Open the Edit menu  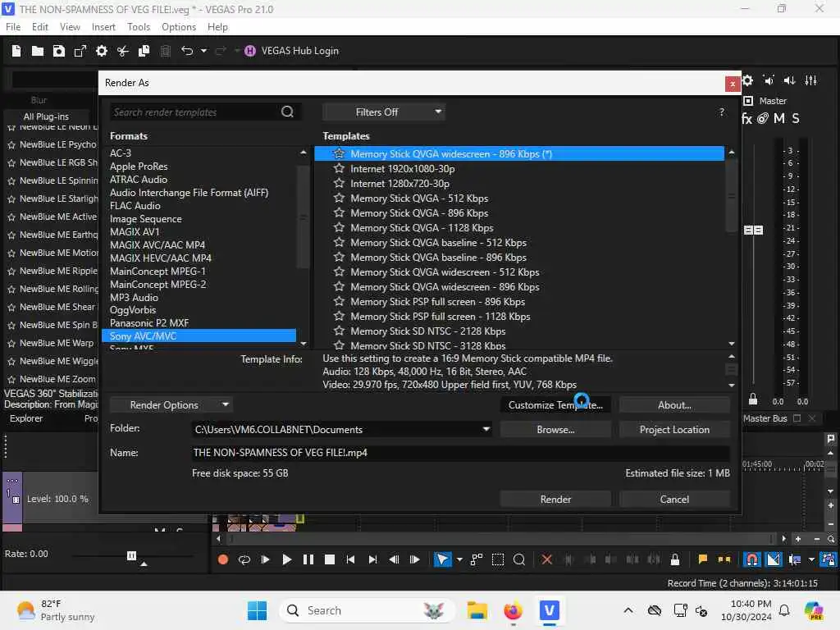point(39,27)
